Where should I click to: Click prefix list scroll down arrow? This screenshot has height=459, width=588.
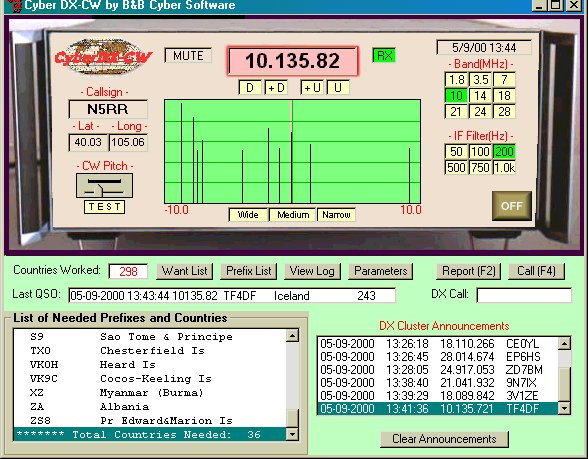point(292,434)
